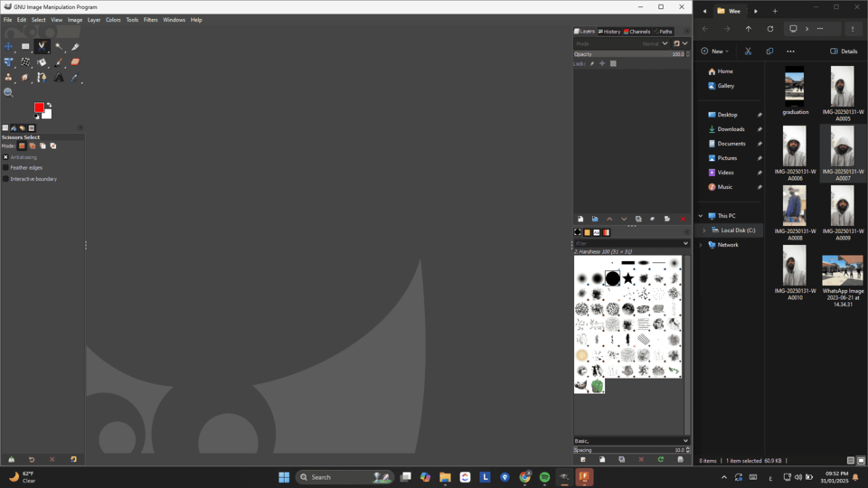Select the Paintbrush tool
Image resolution: width=868 pixels, height=488 pixels.
point(59,62)
